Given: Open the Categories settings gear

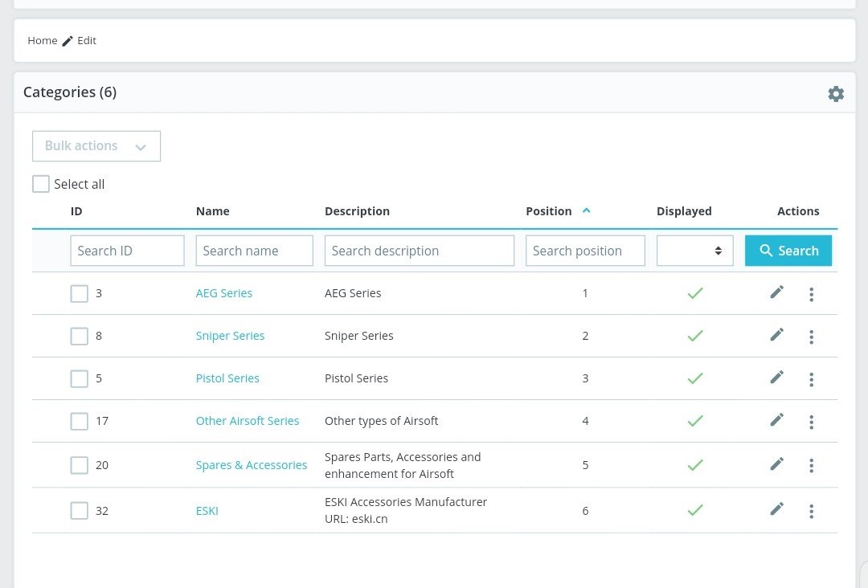Looking at the screenshot, I should coord(836,94).
